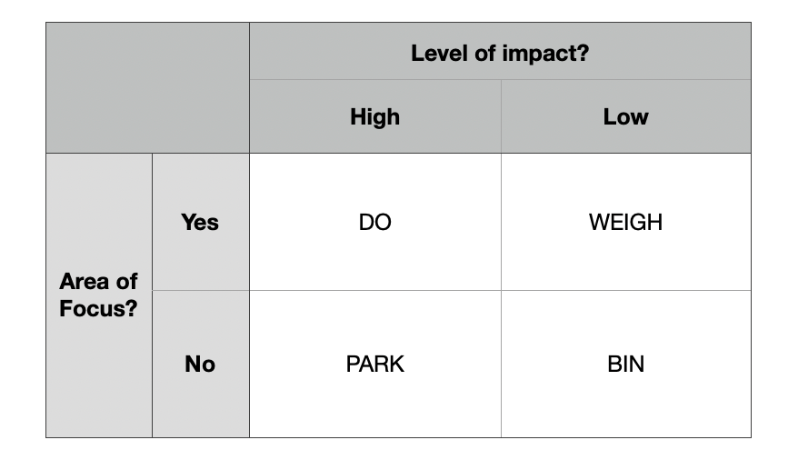
Task: Select the WEIGH cell
Action: coord(626,222)
